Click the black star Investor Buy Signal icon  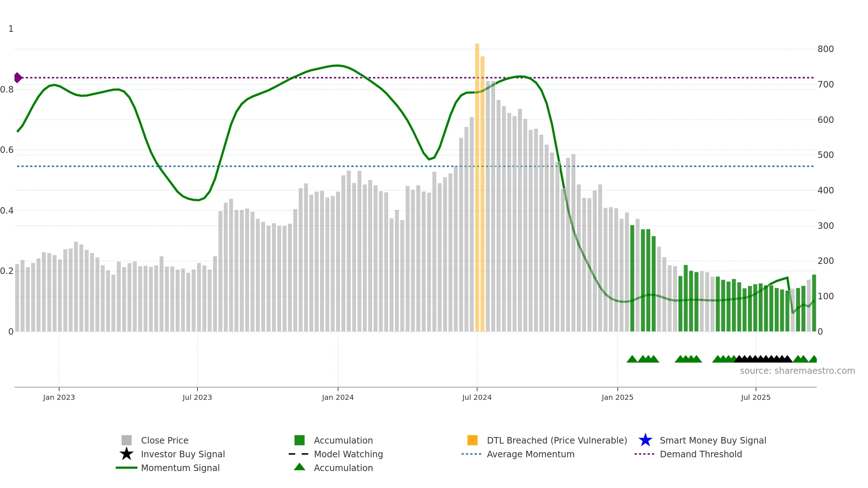127,454
